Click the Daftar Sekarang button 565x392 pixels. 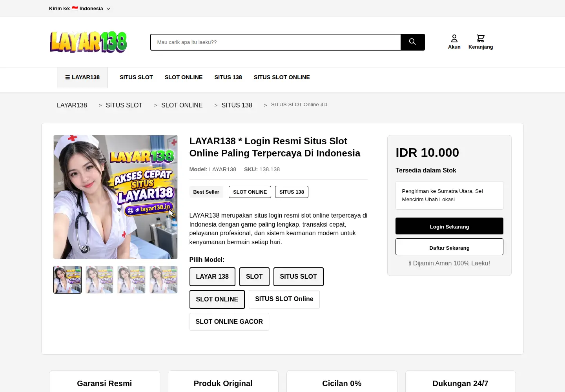(449, 247)
